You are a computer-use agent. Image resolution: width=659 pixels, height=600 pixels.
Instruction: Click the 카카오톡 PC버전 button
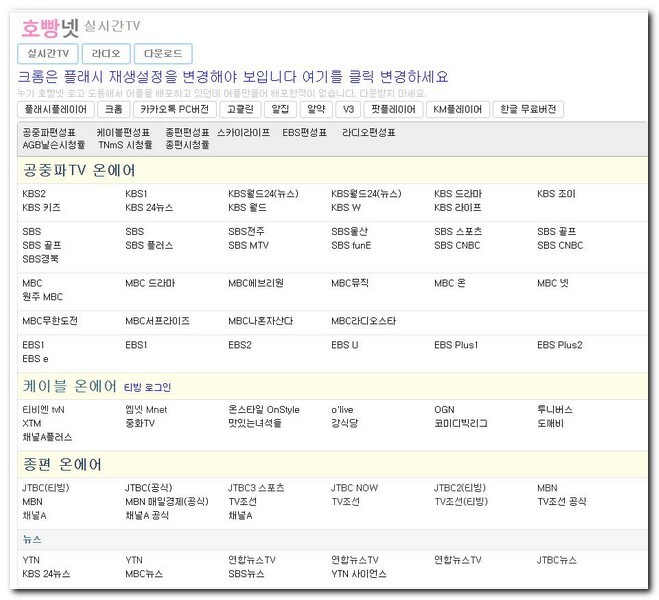[175, 110]
